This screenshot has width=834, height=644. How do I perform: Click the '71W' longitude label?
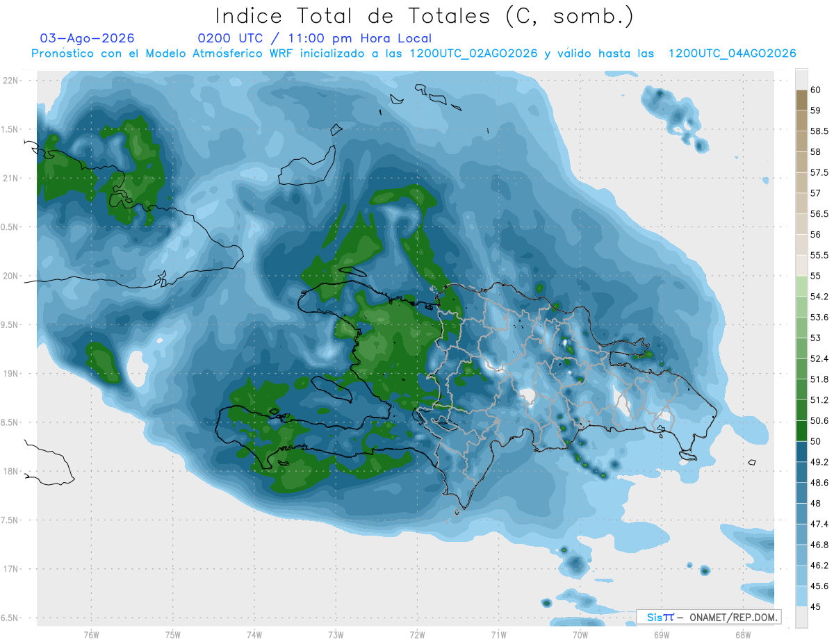tap(498, 634)
